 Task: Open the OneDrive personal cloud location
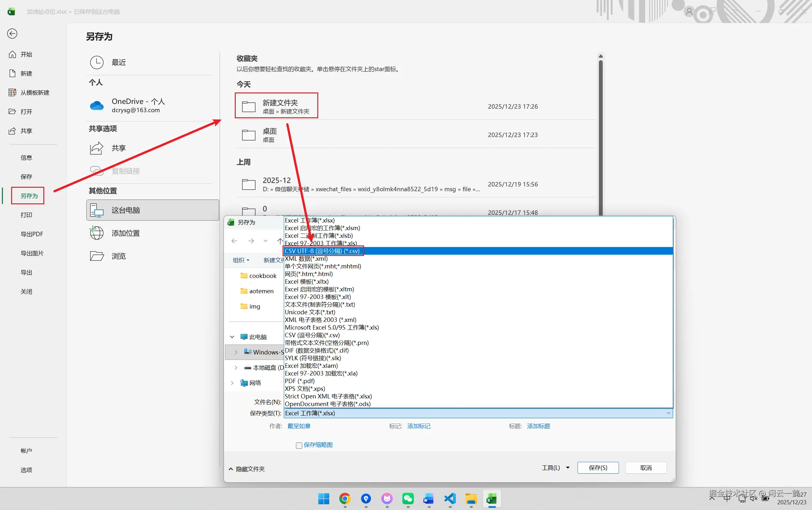(x=135, y=105)
